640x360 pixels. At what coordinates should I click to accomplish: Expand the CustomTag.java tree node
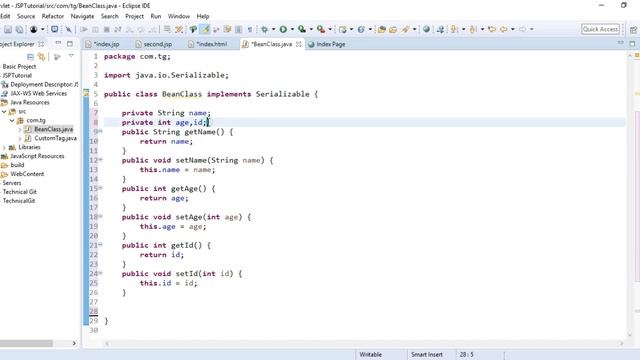pyautogui.click(x=20, y=138)
